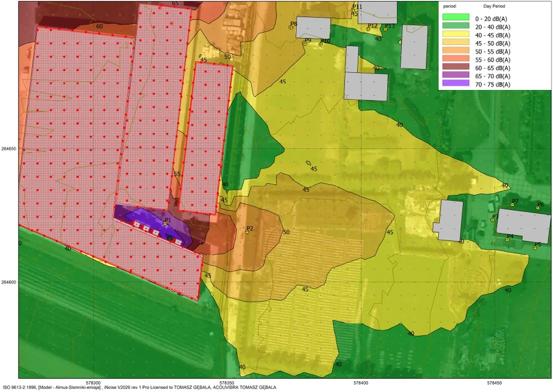The width and height of the screenshot is (553, 392).
Task: Select the "period:" label in the legend
Action: [450, 6]
